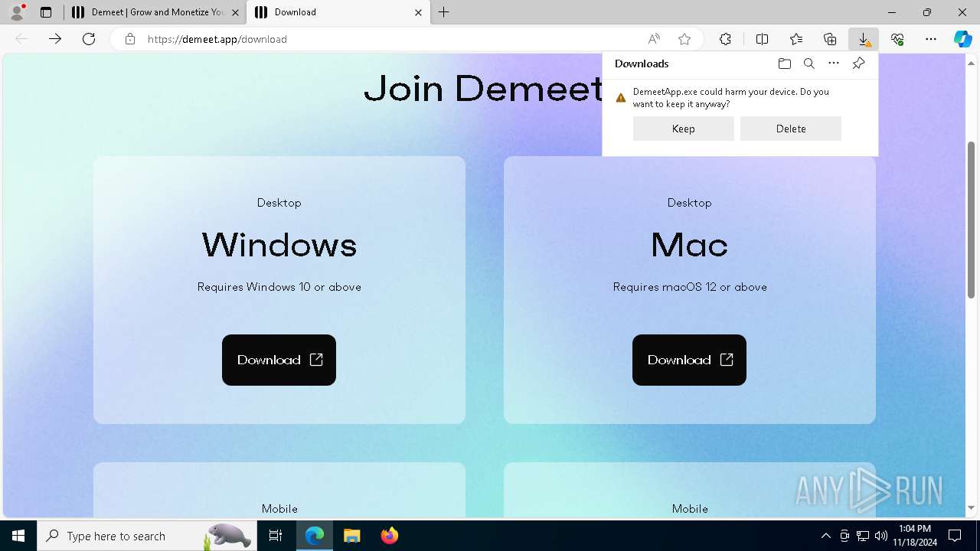Open Microsoft Edge from the taskbar

[x=315, y=536]
